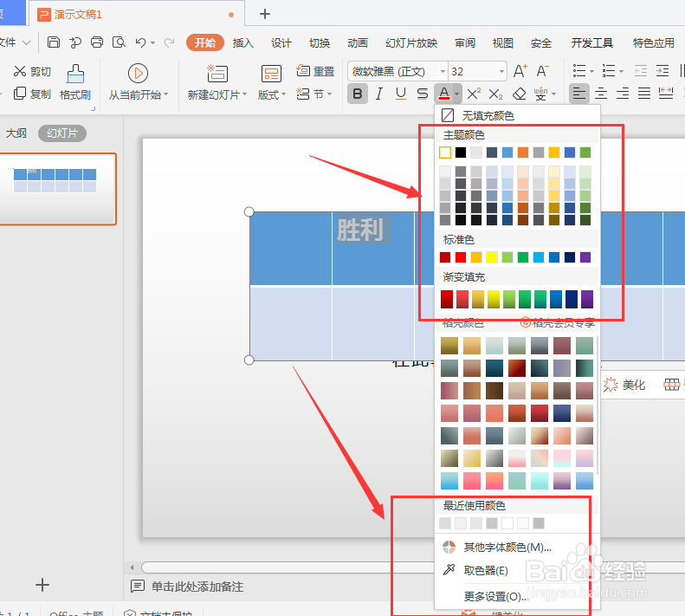The image size is (685, 616).
Task: Open Slide Show (幻灯片放映) tab
Action: (x=411, y=42)
